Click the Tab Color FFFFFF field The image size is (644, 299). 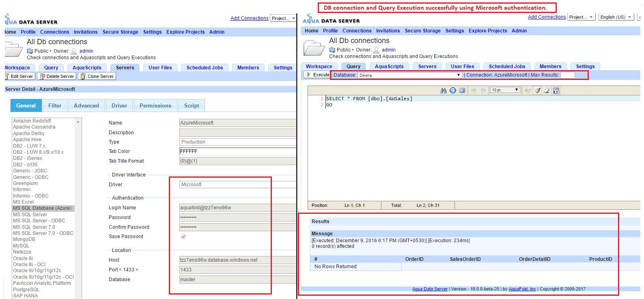click(238, 151)
